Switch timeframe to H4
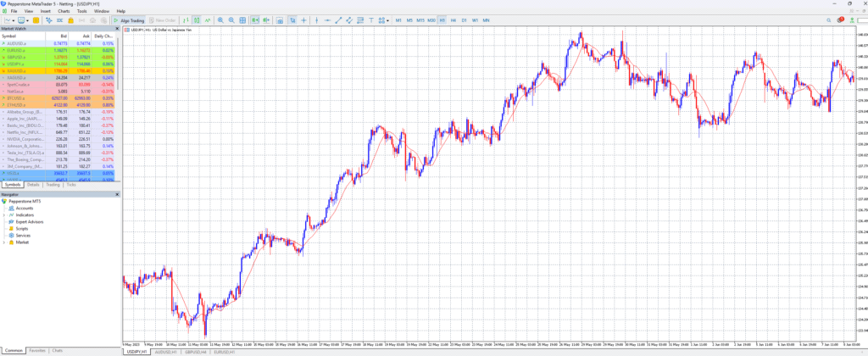The height and width of the screenshot is (356, 868). tap(453, 20)
